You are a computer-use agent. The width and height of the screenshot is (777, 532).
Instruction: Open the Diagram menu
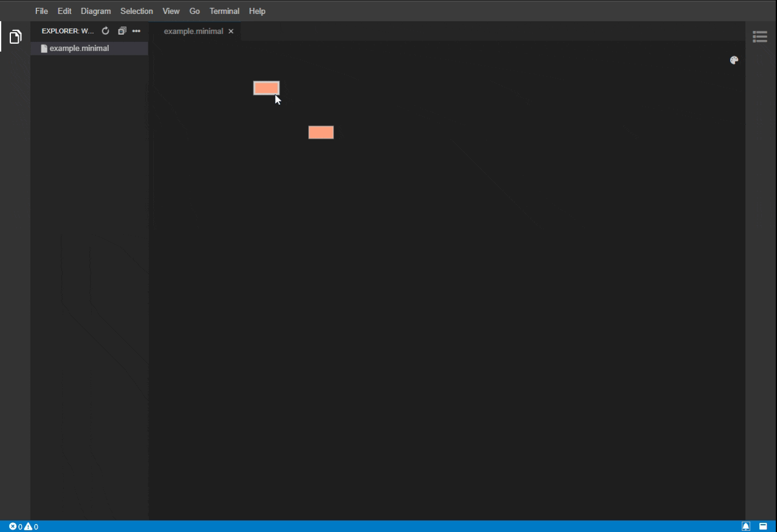click(x=96, y=11)
